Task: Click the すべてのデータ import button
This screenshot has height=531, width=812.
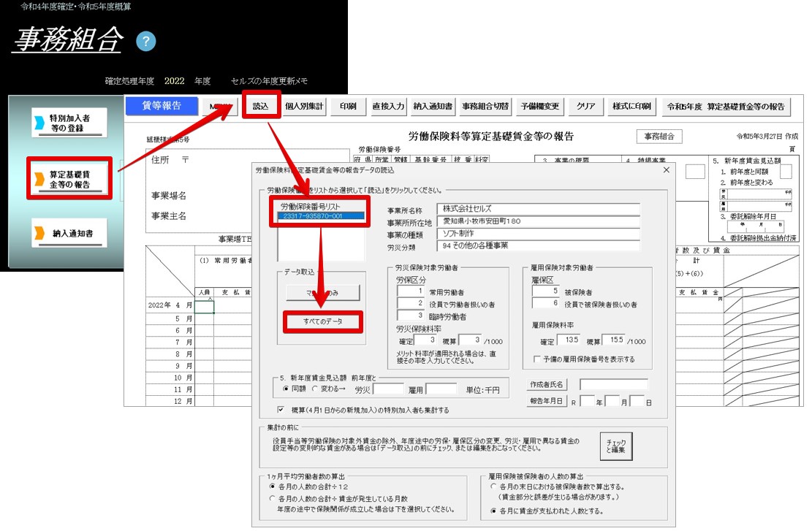Action: (322, 321)
